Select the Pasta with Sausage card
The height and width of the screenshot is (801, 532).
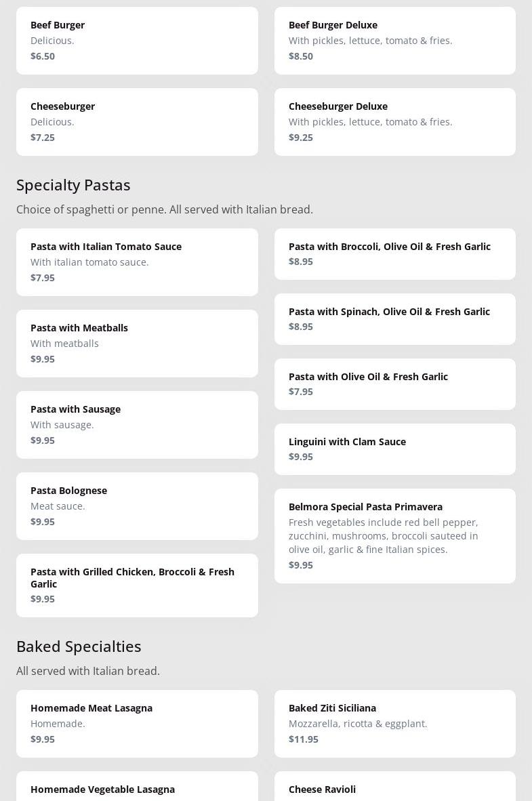[137, 425]
